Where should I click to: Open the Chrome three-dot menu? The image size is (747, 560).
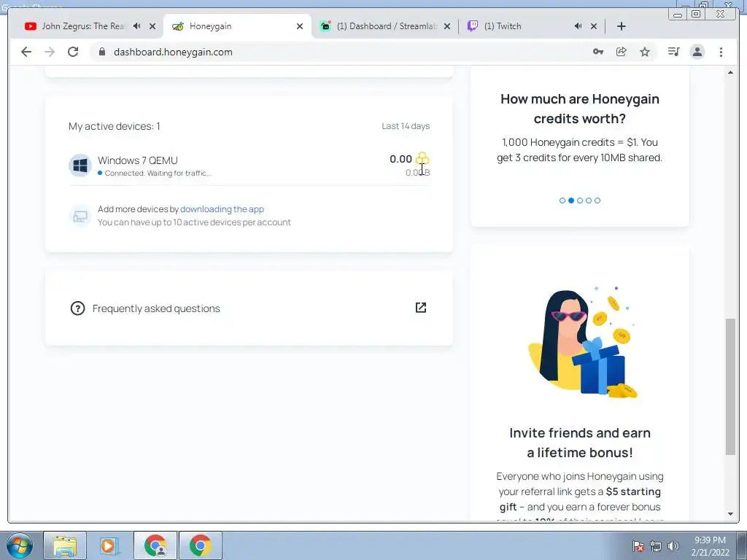(721, 52)
